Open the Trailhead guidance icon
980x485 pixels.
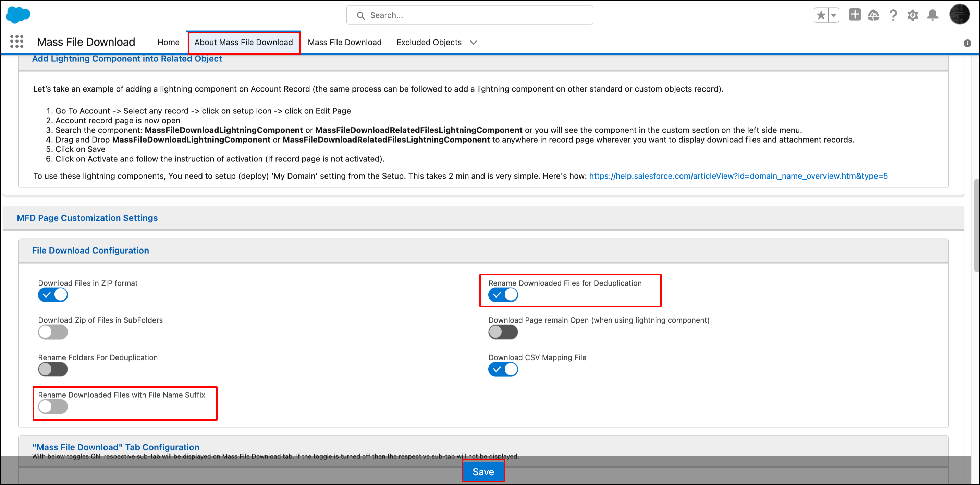(873, 15)
